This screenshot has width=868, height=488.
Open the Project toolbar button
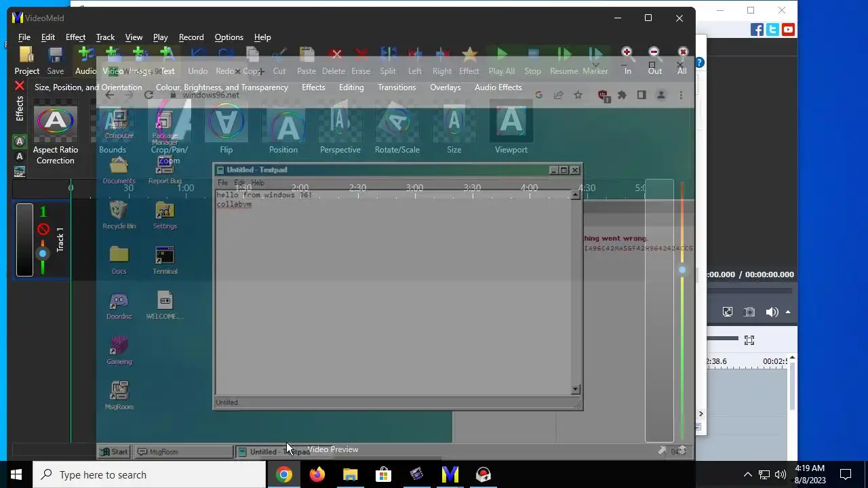26,60
